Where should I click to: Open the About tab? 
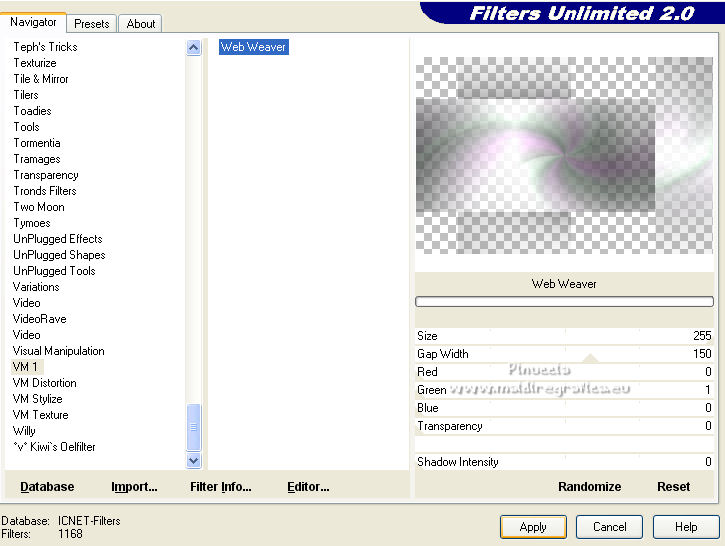141,24
